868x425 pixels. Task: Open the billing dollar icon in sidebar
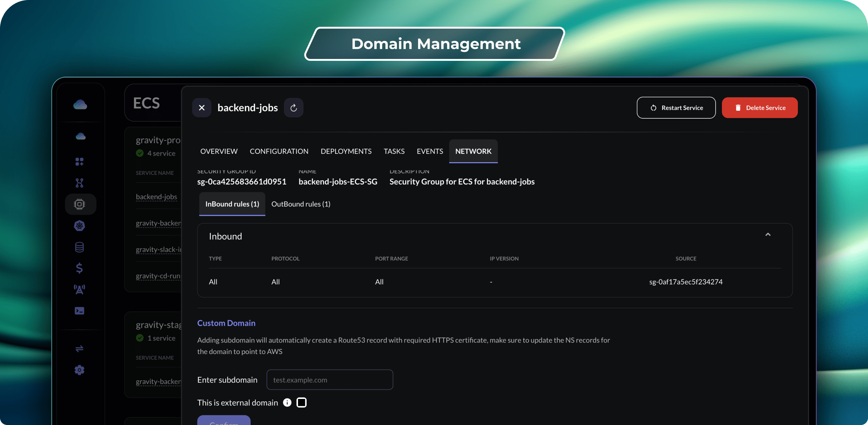79,268
